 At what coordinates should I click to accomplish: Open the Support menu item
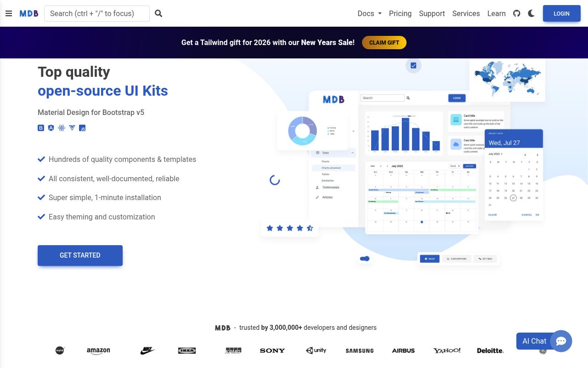tap(432, 13)
